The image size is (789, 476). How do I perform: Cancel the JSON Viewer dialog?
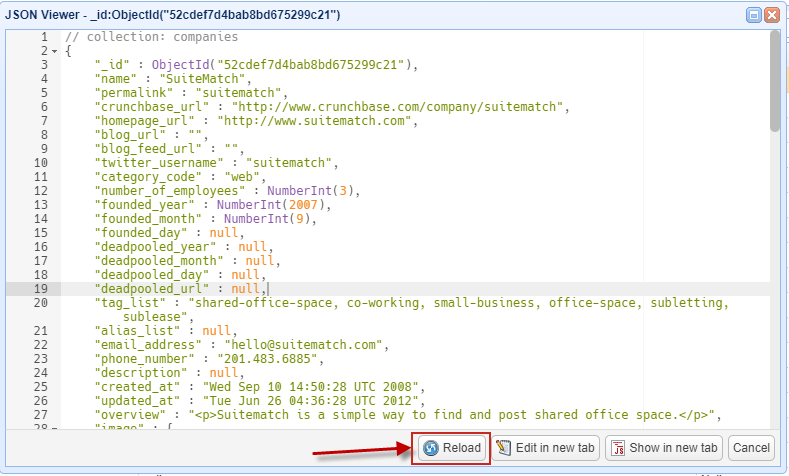coord(751,448)
